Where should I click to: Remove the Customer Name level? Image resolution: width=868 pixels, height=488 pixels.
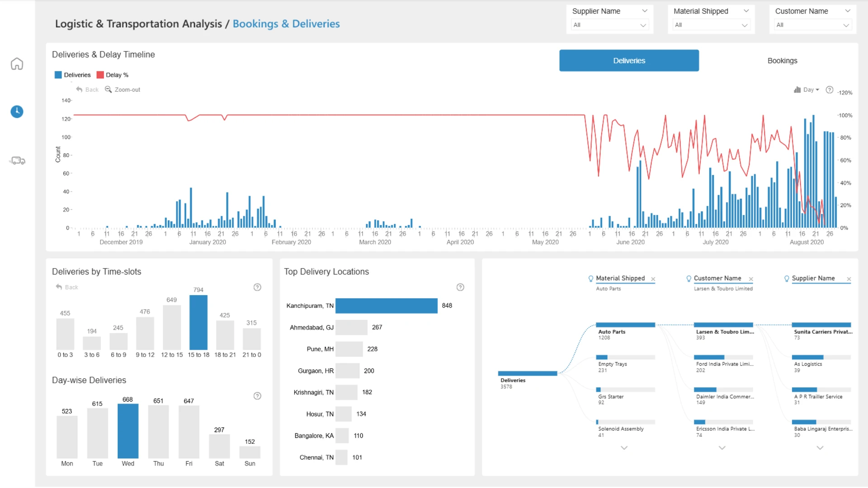tap(751, 279)
